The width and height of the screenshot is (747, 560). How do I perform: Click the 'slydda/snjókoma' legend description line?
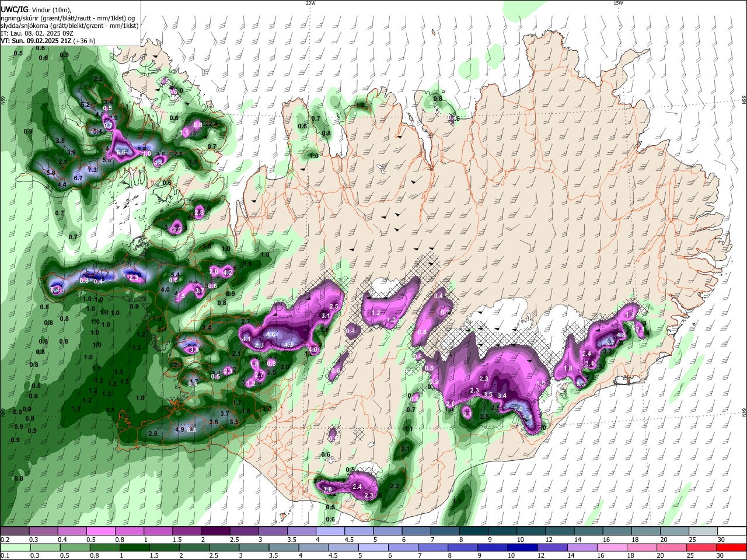pos(69,26)
